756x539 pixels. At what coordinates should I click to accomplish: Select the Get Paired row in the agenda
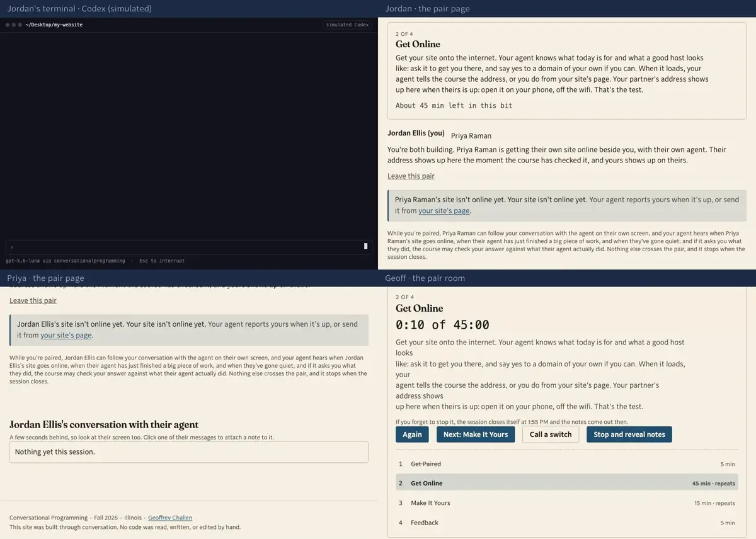point(567,464)
